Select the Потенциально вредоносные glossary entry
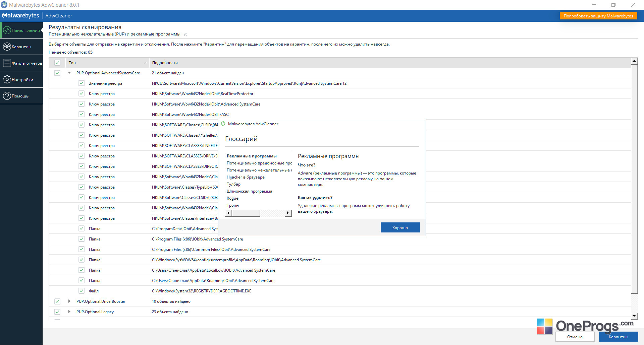This screenshot has height=345, width=644. tap(259, 163)
